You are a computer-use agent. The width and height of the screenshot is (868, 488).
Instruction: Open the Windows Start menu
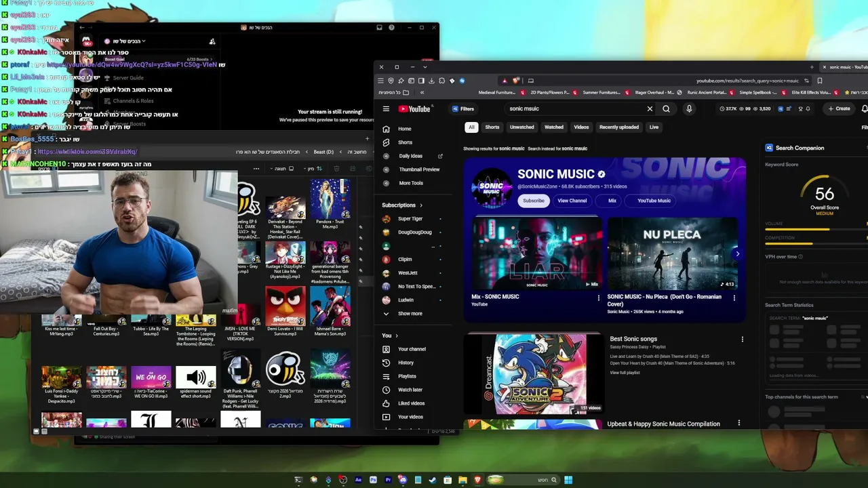click(x=568, y=480)
